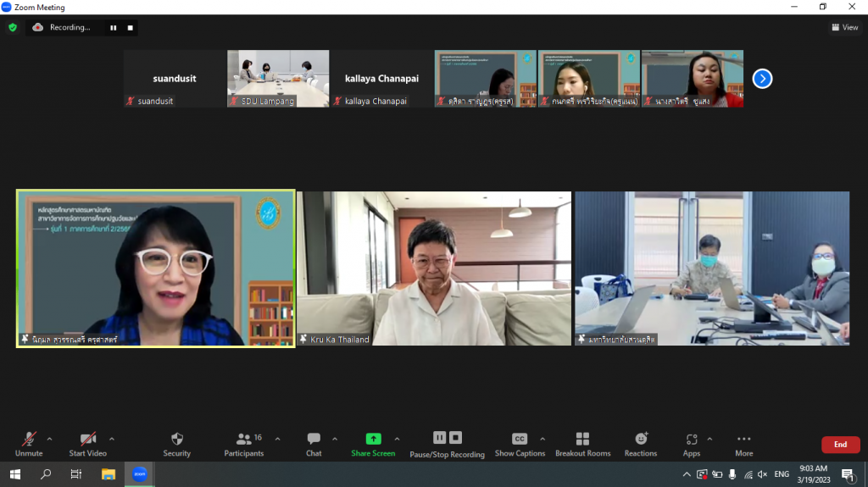
Task: Open the Security shield options
Action: click(x=176, y=443)
